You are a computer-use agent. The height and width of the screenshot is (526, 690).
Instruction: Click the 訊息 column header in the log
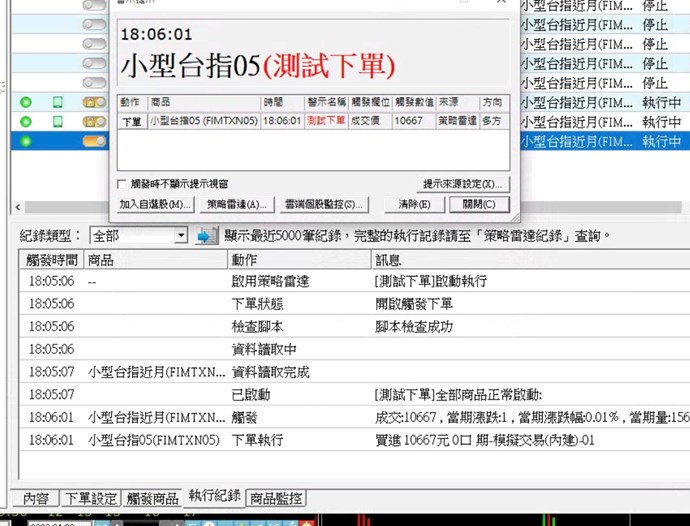[530, 260]
